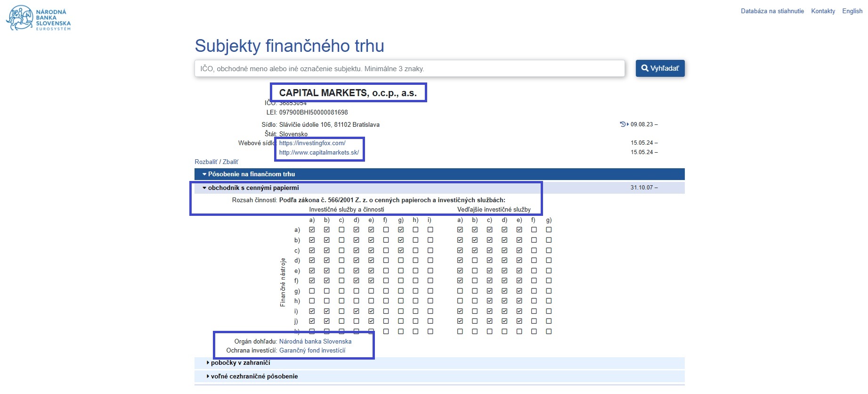Toggle Vedľajšie služby checkbox row c) column b)
Image resolution: width=868 pixels, height=394 pixels.
[x=475, y=250]
